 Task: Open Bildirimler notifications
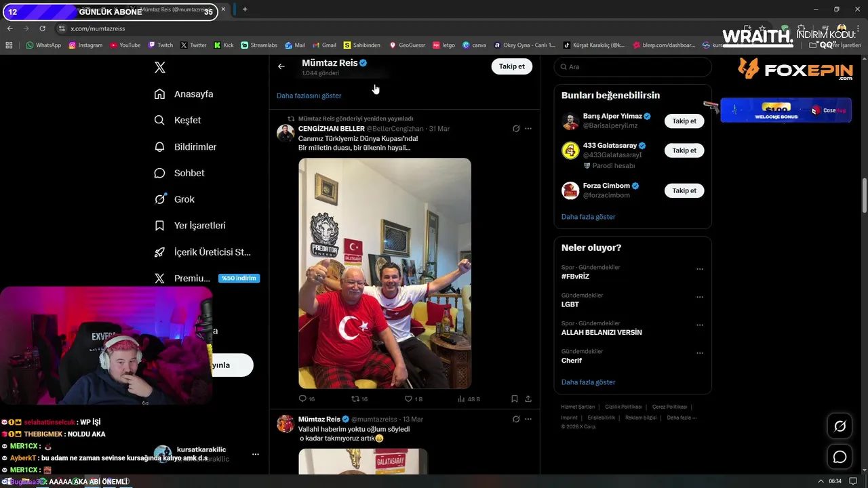click(185, 146)
